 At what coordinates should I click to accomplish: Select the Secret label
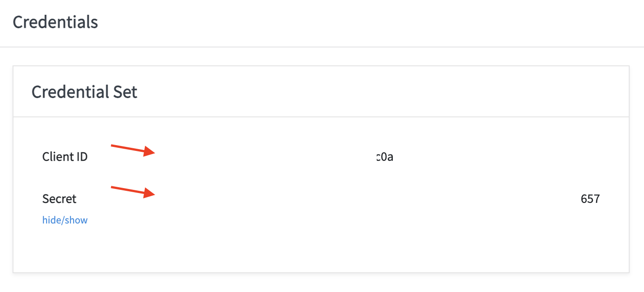(x=59, y=198)
